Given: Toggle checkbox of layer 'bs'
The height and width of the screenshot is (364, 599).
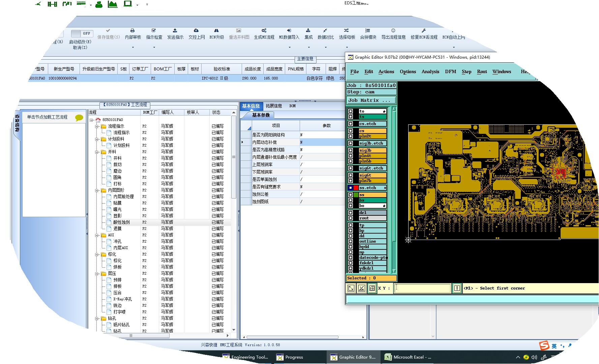Looking at the screenshot, I should (x=351, y=200).
